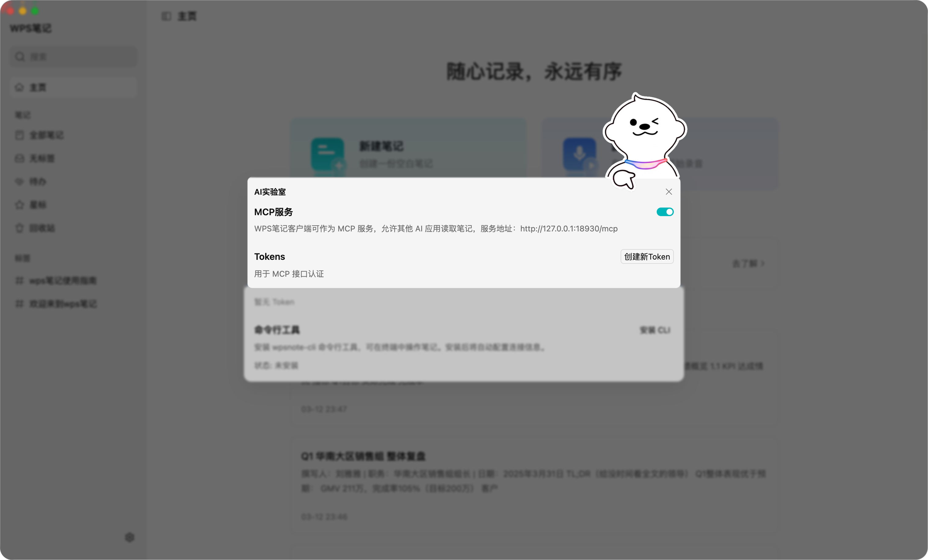
Task: Open the wps笔记使用指南 tag
Action: pyautogui.click(x=62, y=280)
